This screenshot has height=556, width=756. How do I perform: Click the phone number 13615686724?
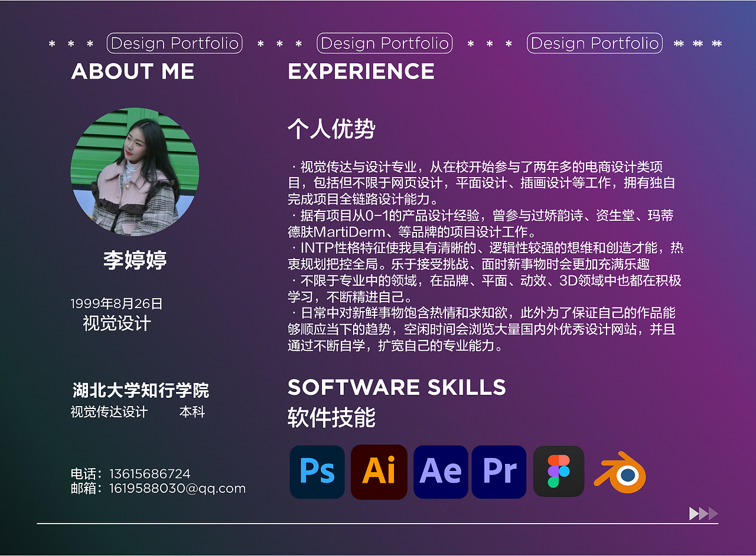(x=150, y=474)
